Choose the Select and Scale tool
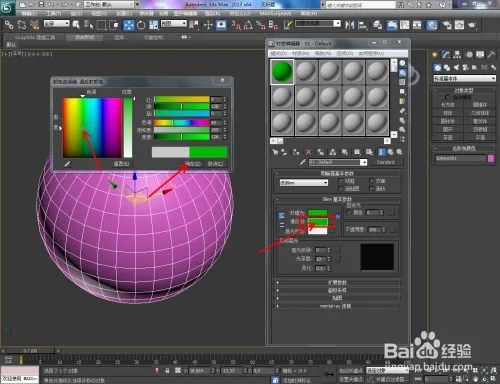The width and height of the screenshot is (500, 384). click(x=154, y=25)
